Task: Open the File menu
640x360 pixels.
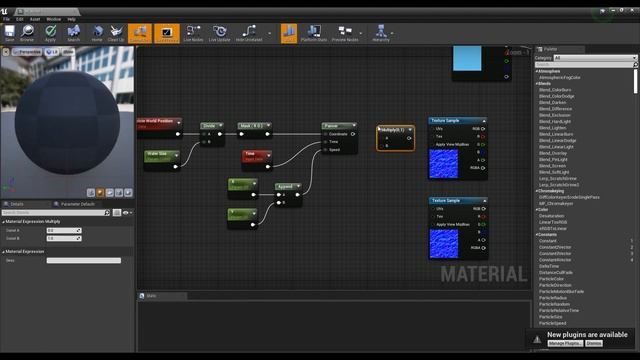Action: (x=7, y=19)
